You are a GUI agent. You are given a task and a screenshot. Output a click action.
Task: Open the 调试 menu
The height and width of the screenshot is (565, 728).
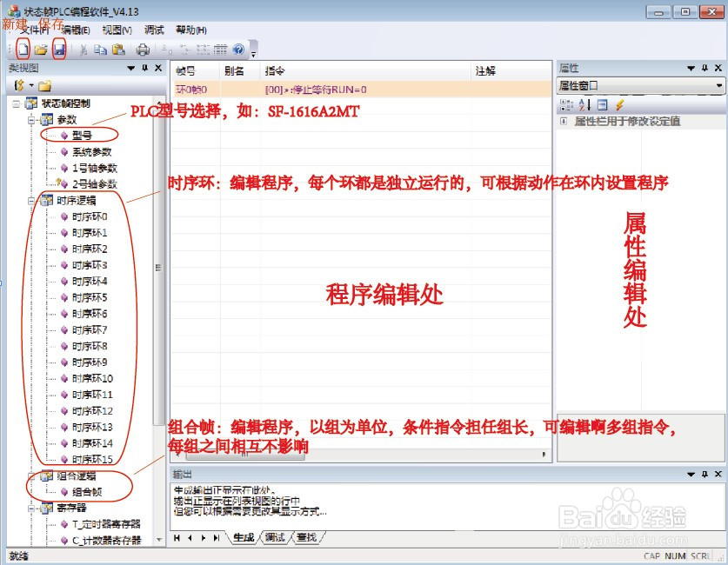click(x=154, y=30)
